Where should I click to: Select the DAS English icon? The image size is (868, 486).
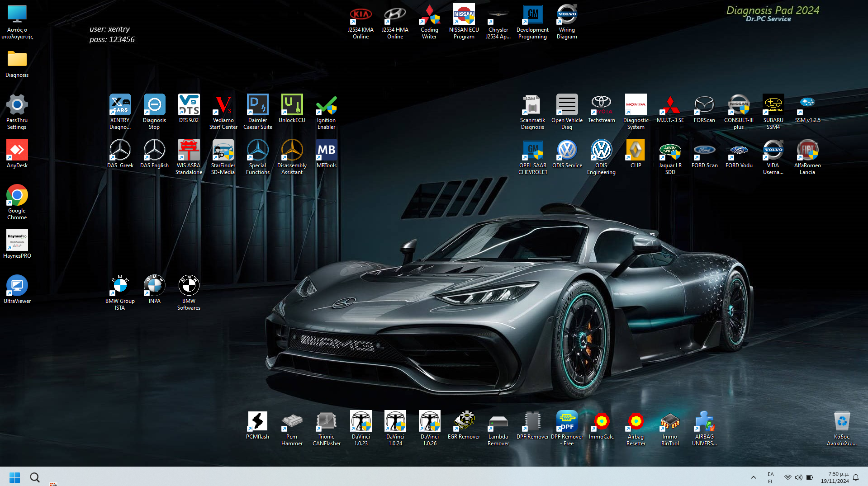pyautogui.click(x=154, y=154)
